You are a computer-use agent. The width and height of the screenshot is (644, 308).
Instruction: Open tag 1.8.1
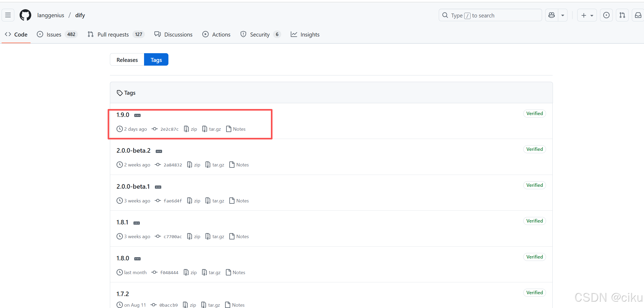(122, 222)
